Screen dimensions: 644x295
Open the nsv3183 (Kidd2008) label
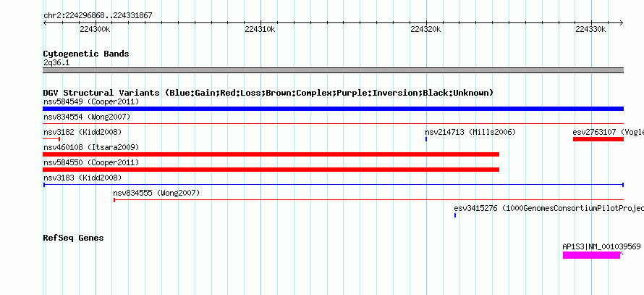click(x=82, y=178)
